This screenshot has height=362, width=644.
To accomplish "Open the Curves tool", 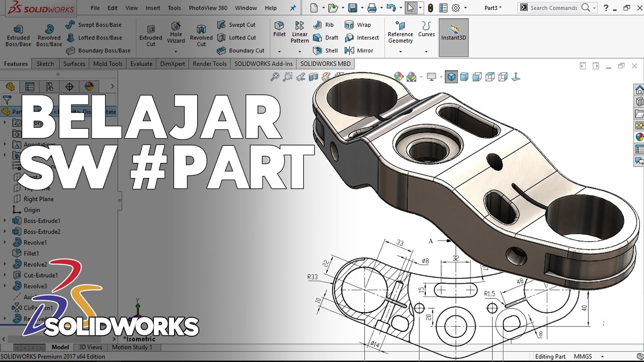I will [426, 30].
